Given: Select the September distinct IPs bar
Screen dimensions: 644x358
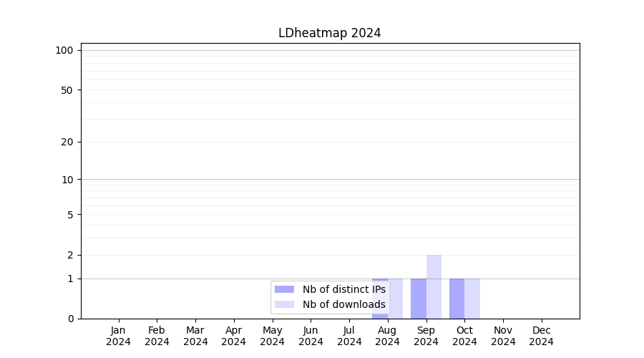Looking at the screenshot, I should click(x=418, y=299).
